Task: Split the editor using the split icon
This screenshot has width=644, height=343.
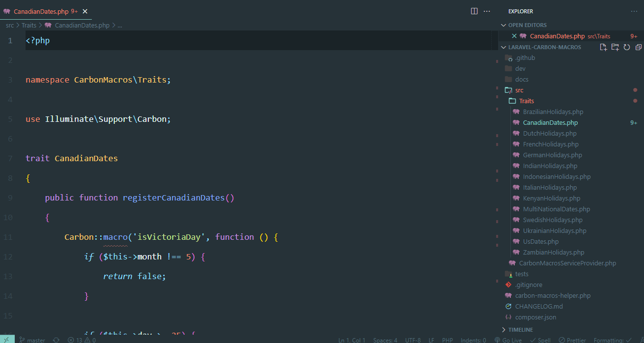Action: pyautogui.click(x=474, y=11)
